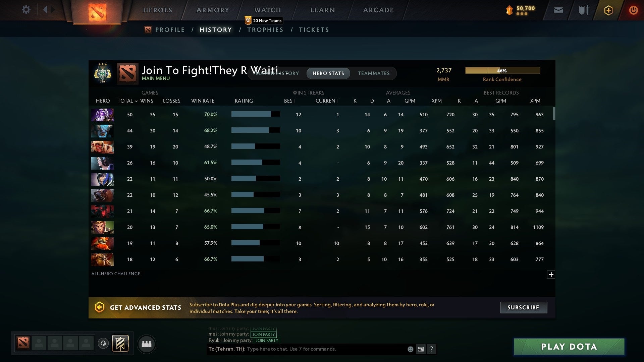The height and width of the screenshot is (362, 644).
Task: Click the SUBSCRIBE button for advanced stats
Action: [x=523, y=307]
